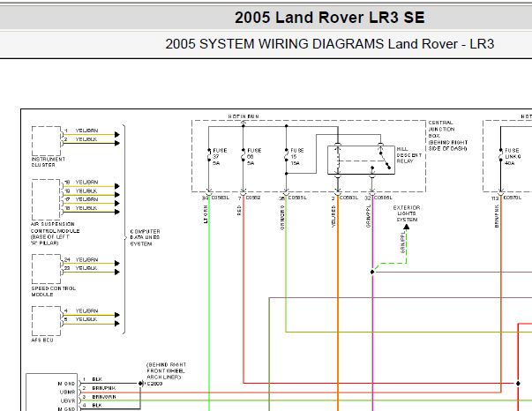The width and height of the screenshot is (532, 411).
Task: Select the YEL/BRN label at pin 24
Action: (86, 259)
